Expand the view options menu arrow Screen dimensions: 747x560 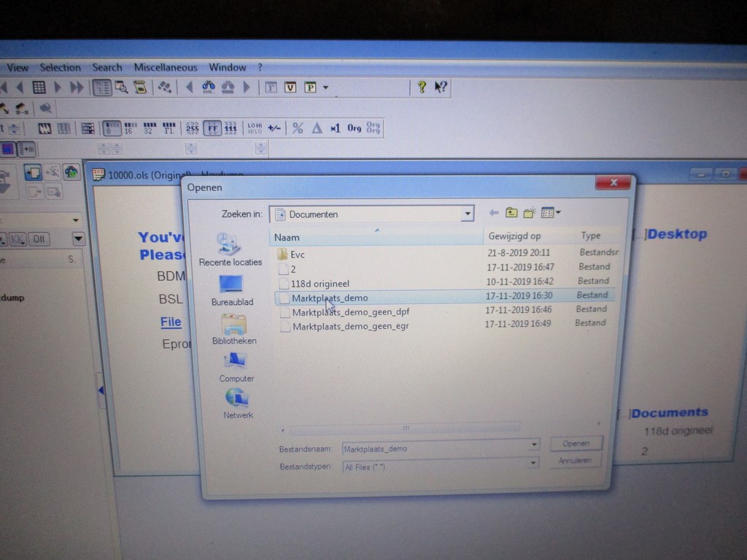[559, 213]
